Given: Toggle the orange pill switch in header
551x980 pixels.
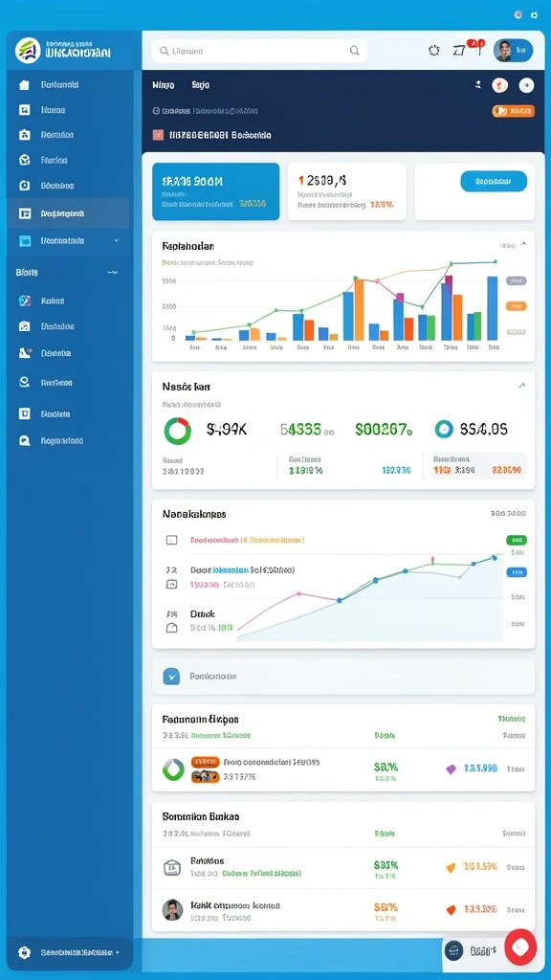Looking at the screenshot, I should [x=514, y=111].
